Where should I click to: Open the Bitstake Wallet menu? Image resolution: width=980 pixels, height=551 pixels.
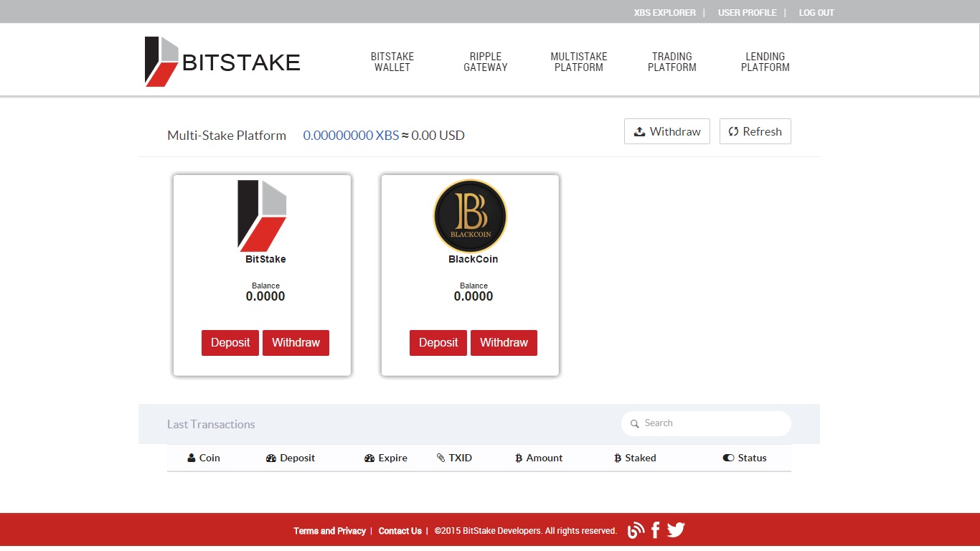click(392, 62)
